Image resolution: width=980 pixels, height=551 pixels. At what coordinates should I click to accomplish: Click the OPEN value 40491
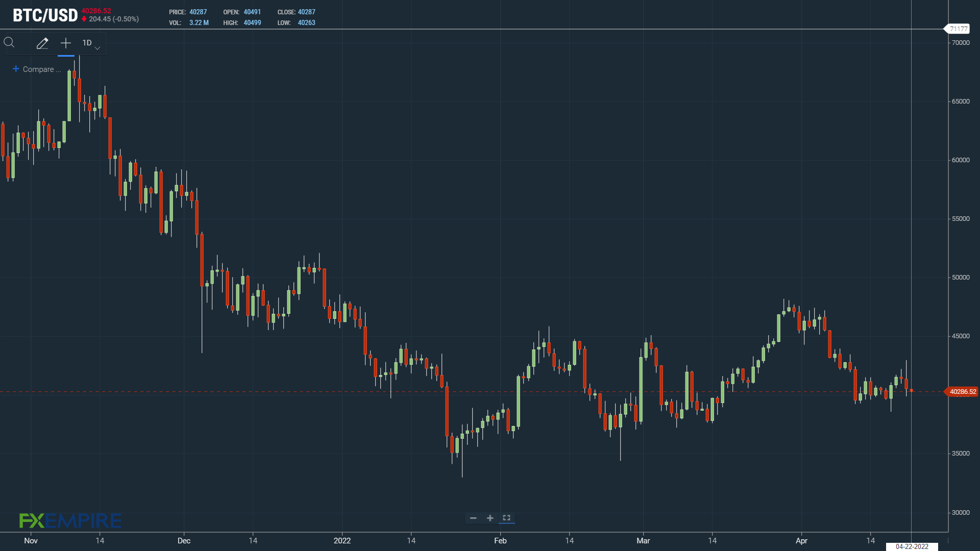click(252, 12)
